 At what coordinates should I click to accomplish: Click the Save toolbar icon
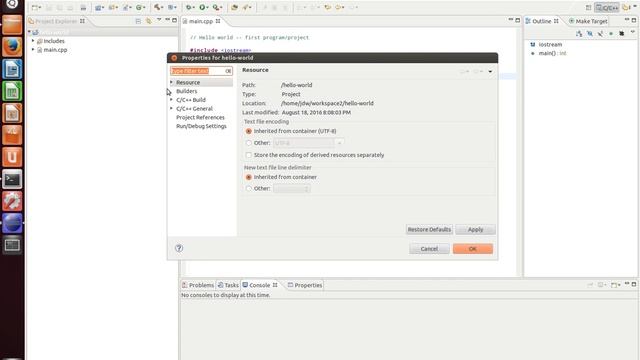point(49,7)
